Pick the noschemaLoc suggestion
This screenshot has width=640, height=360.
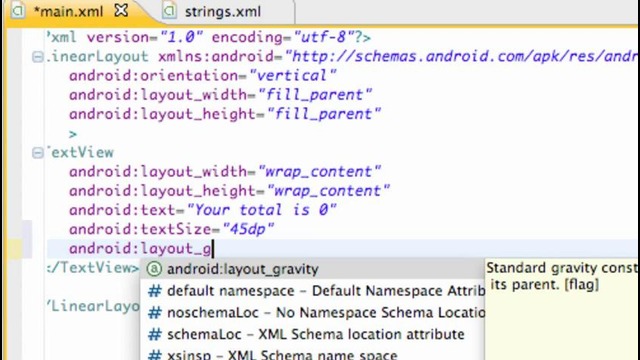click(x=312, y=313)
